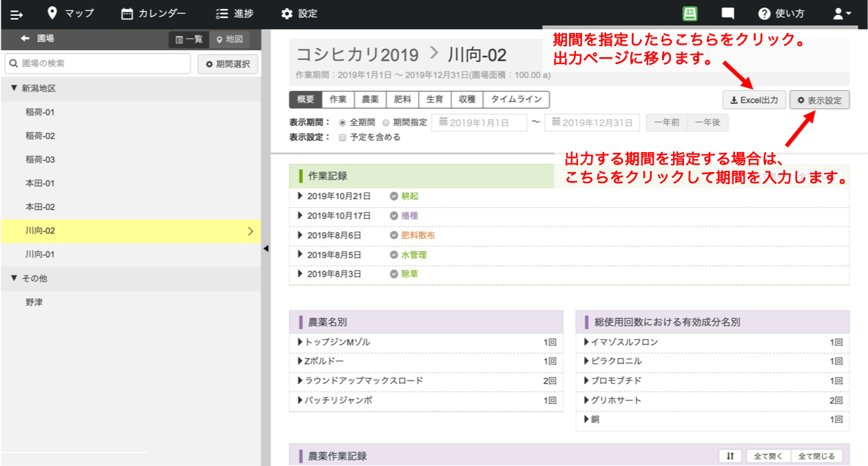868x466 pixels.
Task: Click the check icon beside 水管理
Action: coord(394,255)
